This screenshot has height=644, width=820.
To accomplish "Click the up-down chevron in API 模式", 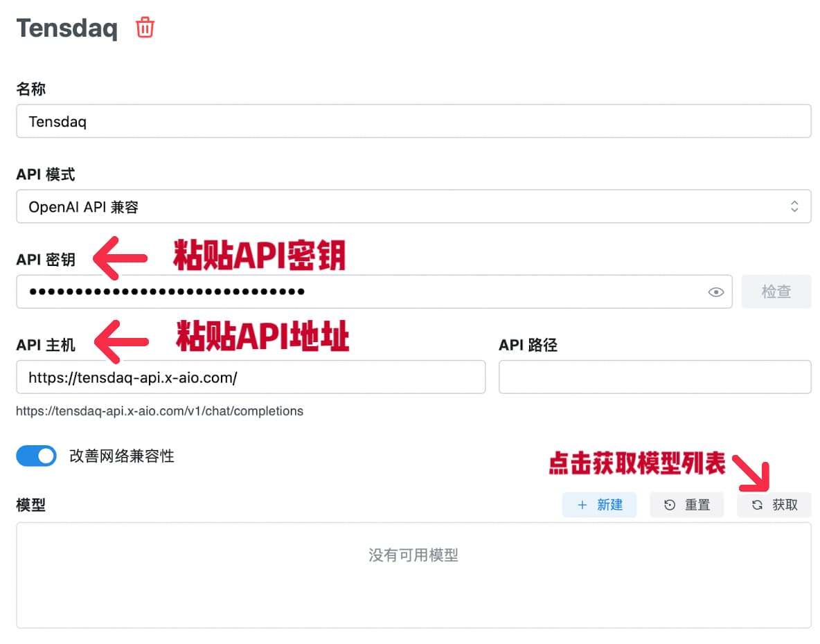I will [794, 206].
